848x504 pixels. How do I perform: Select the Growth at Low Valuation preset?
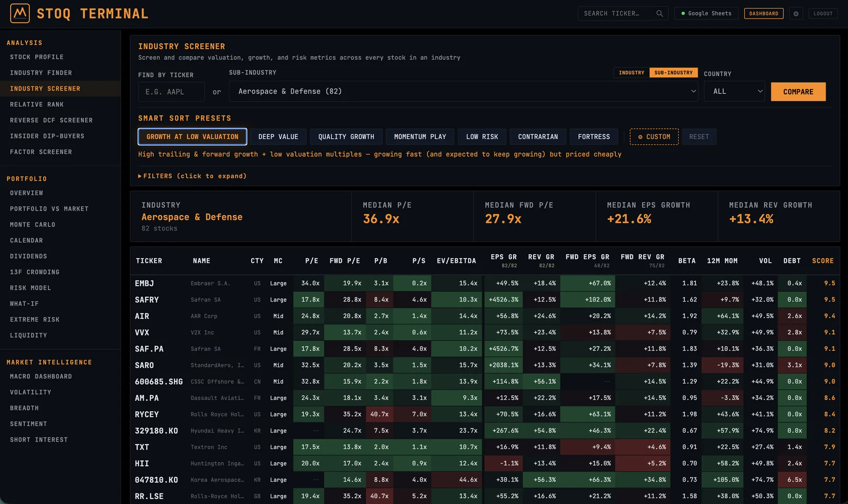[192, 137]
